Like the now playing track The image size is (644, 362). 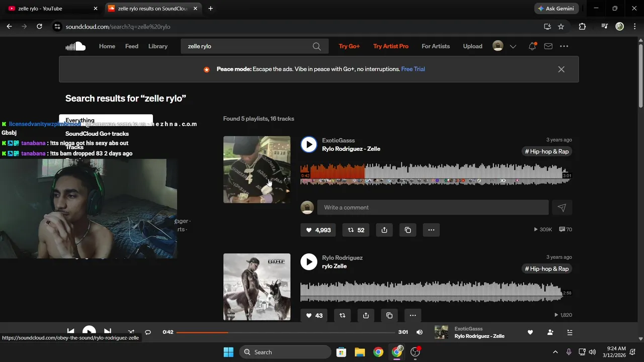530,332
